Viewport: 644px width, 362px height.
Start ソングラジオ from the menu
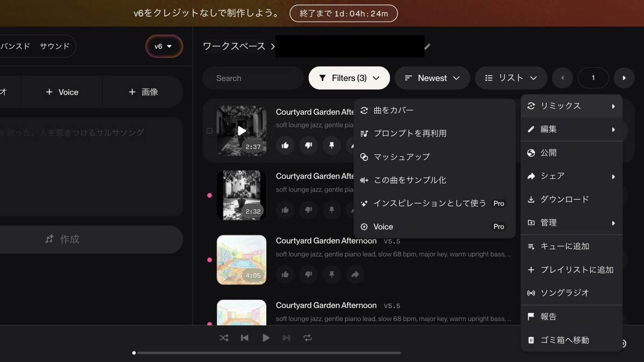click(x=572, y=293)
